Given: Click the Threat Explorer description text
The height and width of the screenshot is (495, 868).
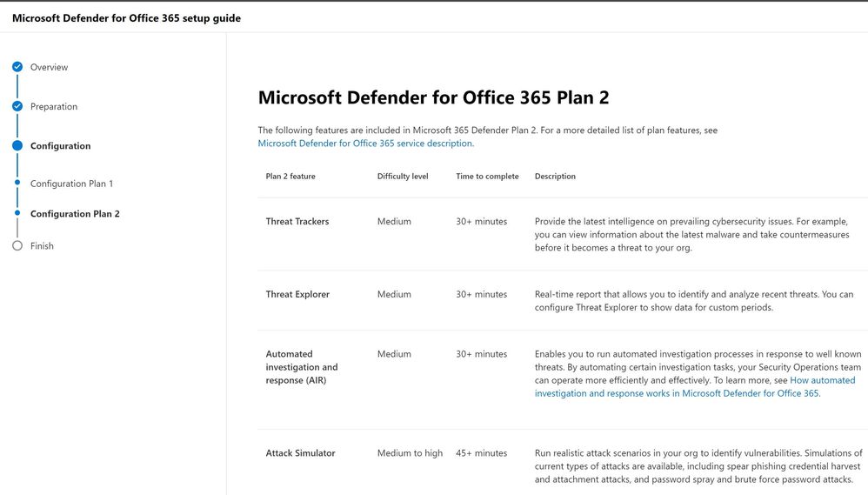Looking at the screenshot, I should (694, 301).
